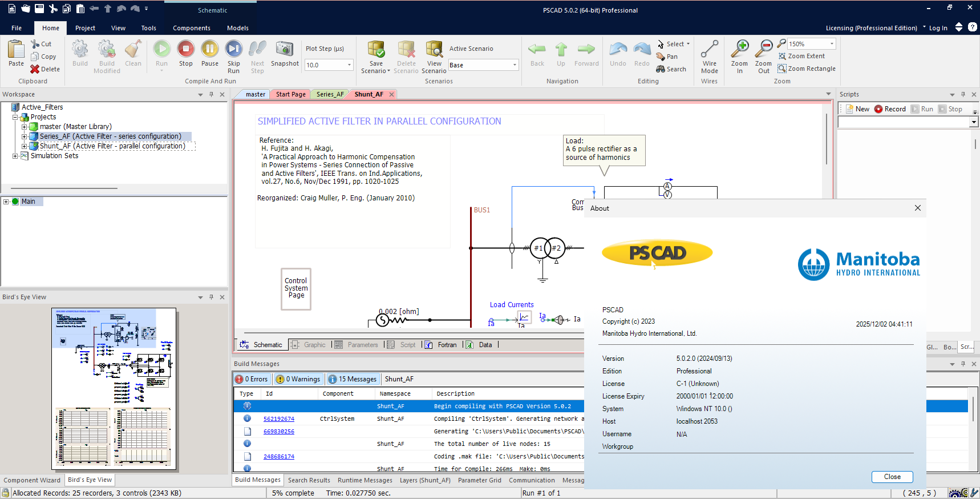Open message link 562192674
980x499 pixels.
tap(279, 419)
